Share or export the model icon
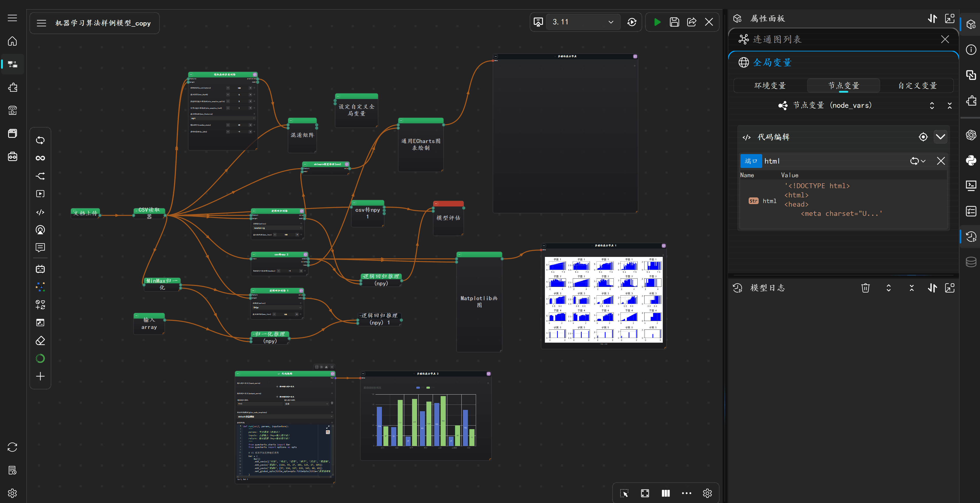980x503 pixels. point(692,22)
